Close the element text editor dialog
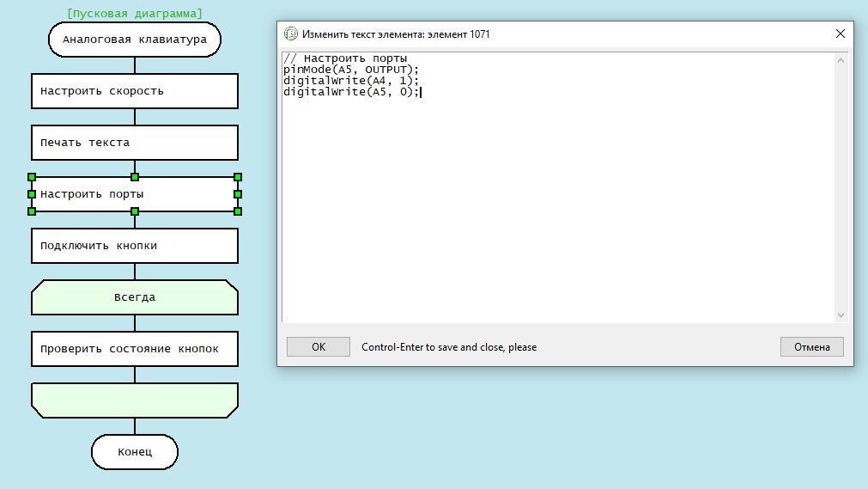 click(840, 34)
